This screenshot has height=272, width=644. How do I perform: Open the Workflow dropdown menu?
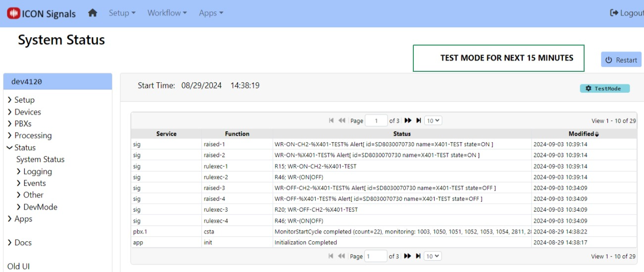[x=167, y=13]
